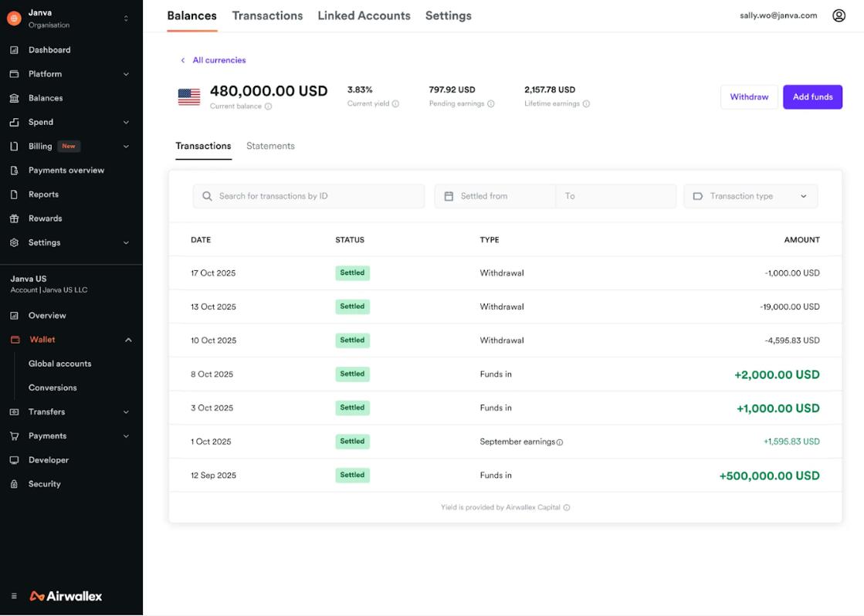This screenshot has height=616, width=864.
Task: Click the user profile avatar icon
Action: click(x=839, y=15)
